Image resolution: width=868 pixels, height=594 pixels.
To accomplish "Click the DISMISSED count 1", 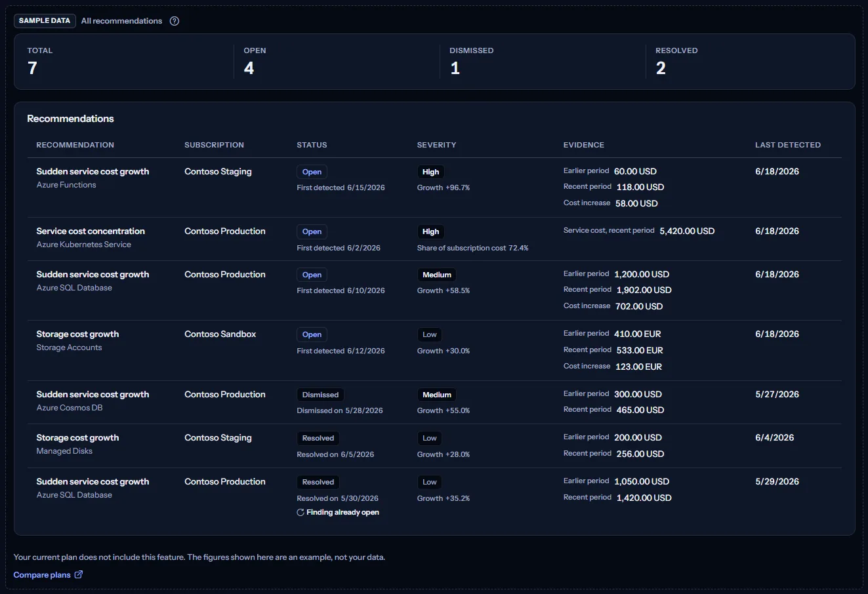I will point(455,68).
